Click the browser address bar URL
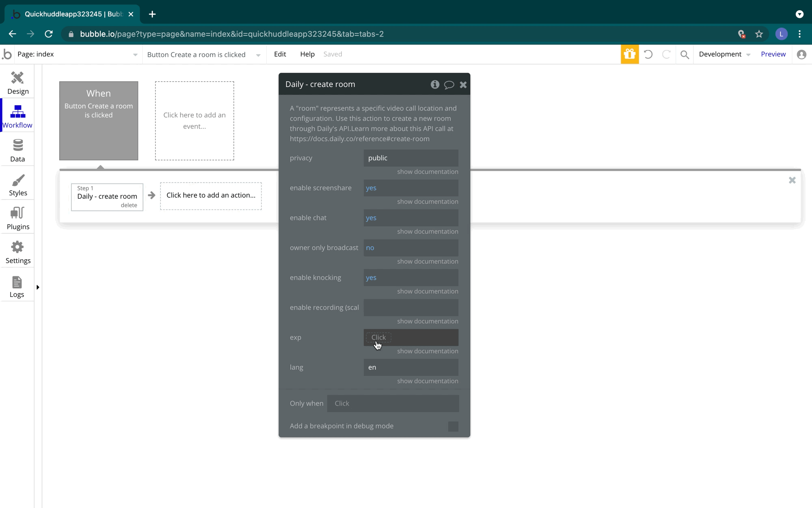Image resolution: width=812 pixels, height=508 pixels. pos(232,34)
